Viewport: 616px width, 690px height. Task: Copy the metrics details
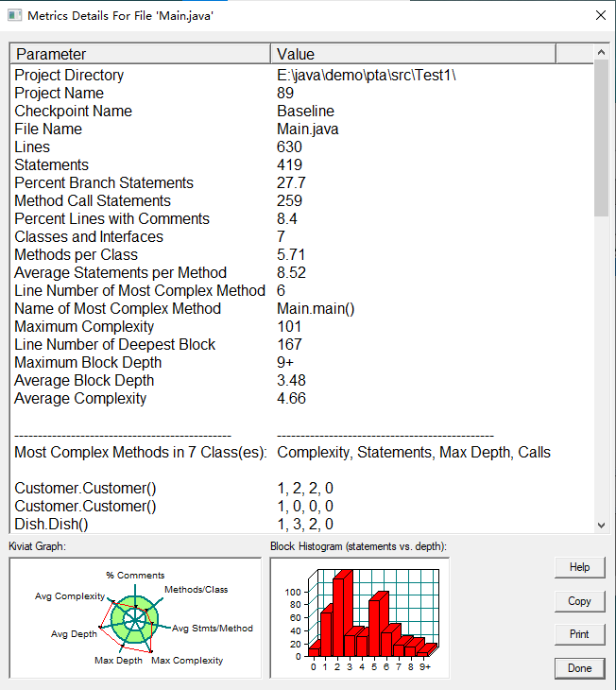coord(579,601)
